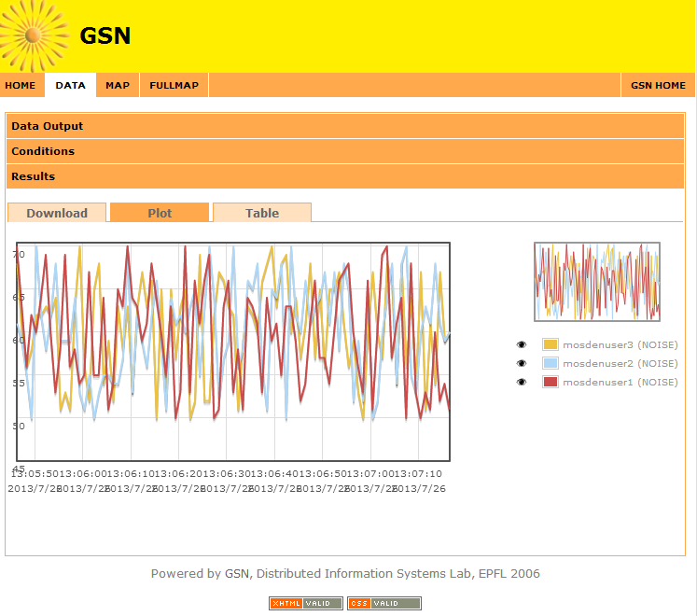Toggle visibility eye for mosdenuser2
The width and height of the screenshot is (697, 616).
pos(522,363)
